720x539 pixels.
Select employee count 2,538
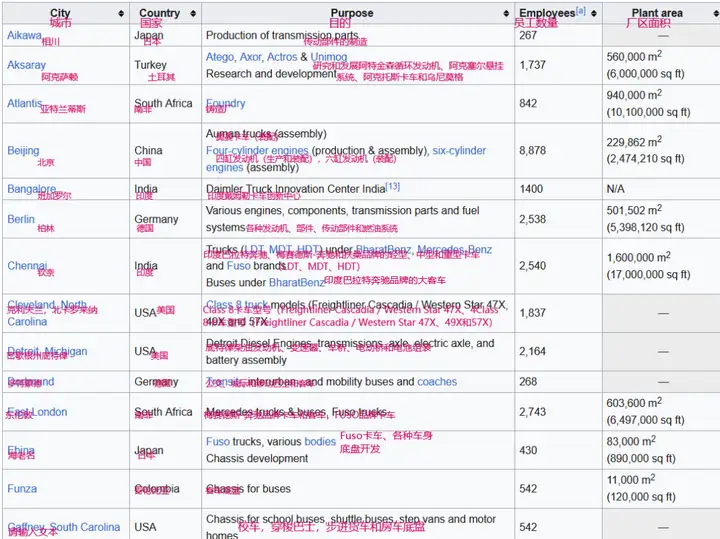coord(533,219)
